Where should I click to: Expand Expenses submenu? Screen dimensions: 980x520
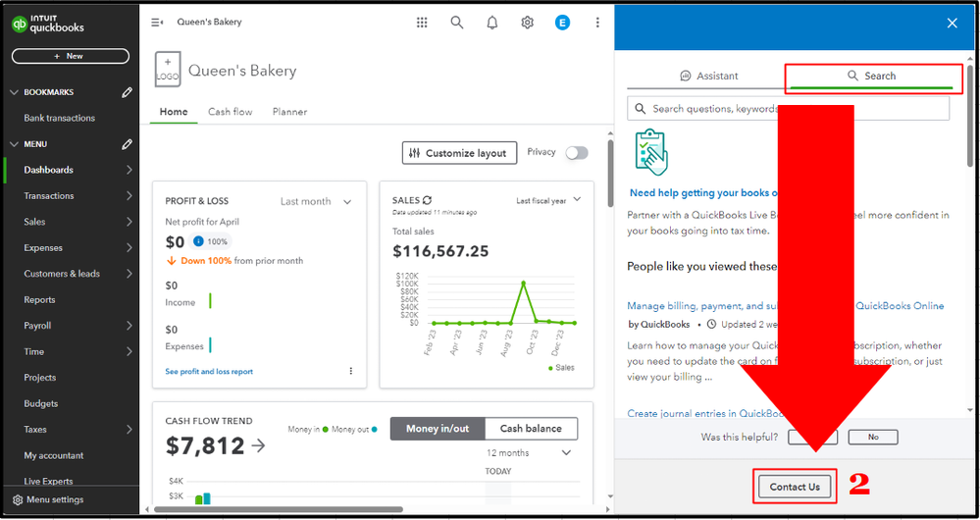[129, 248]
